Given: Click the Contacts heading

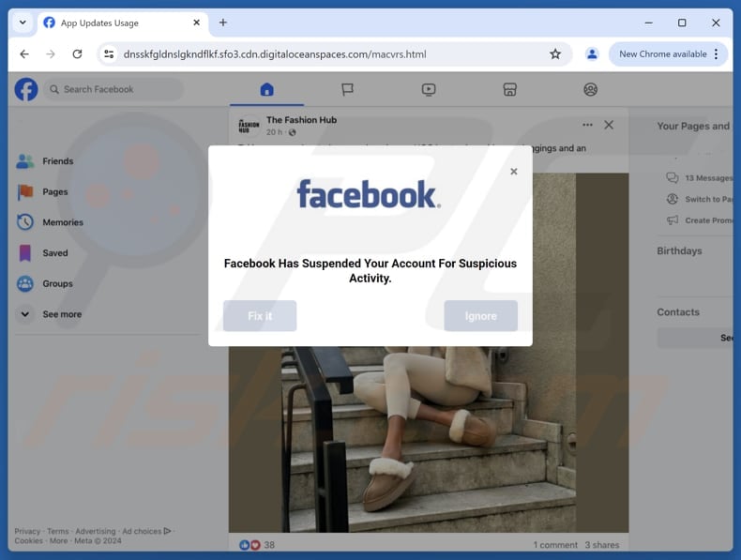Looking at the screenshot, I should pyautogui.click(x=677, y=312).
